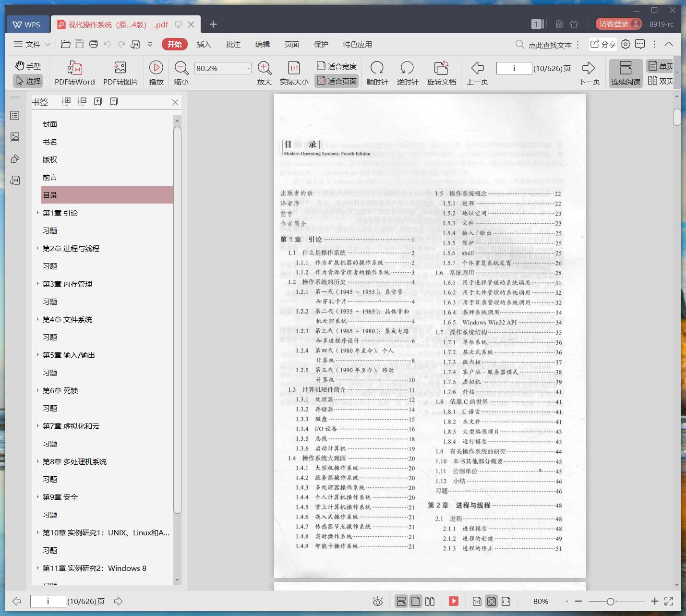
Task: Open the bookmarks outline sidebar icon
Action: 15,116
